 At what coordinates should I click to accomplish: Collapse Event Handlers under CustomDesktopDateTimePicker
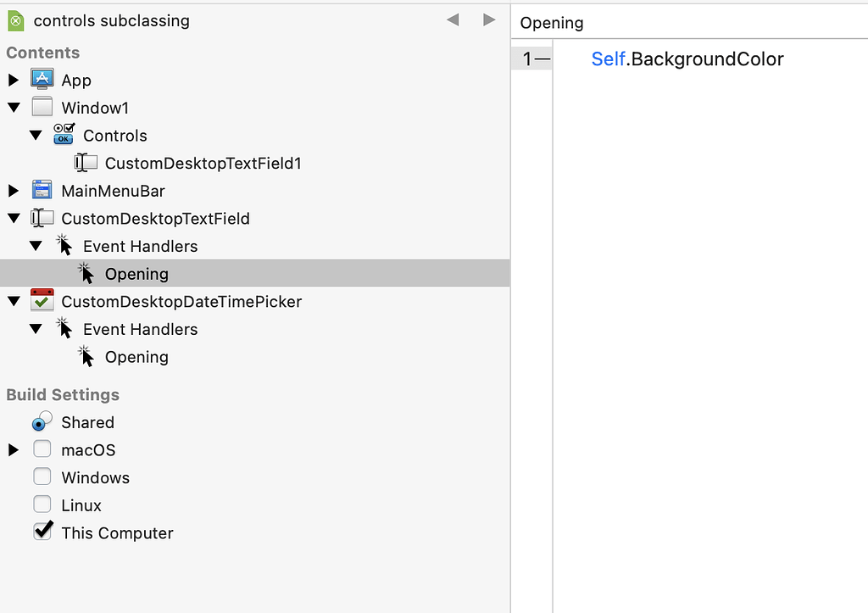35,328
